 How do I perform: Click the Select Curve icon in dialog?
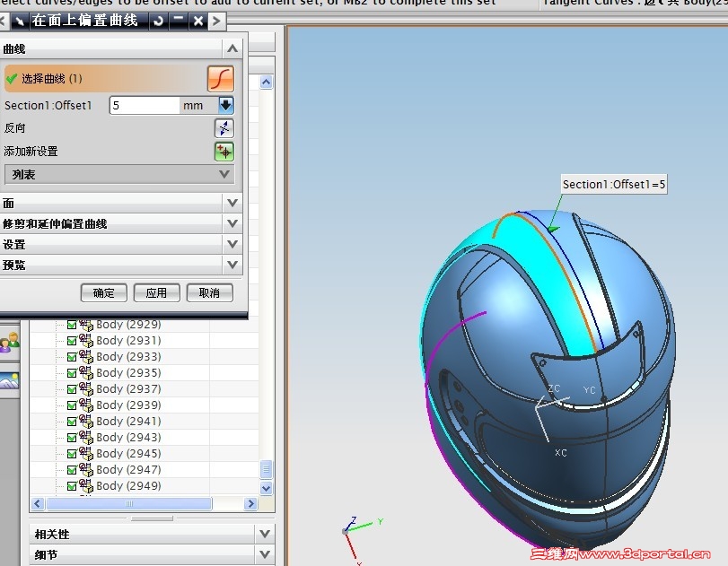point(221,79)
